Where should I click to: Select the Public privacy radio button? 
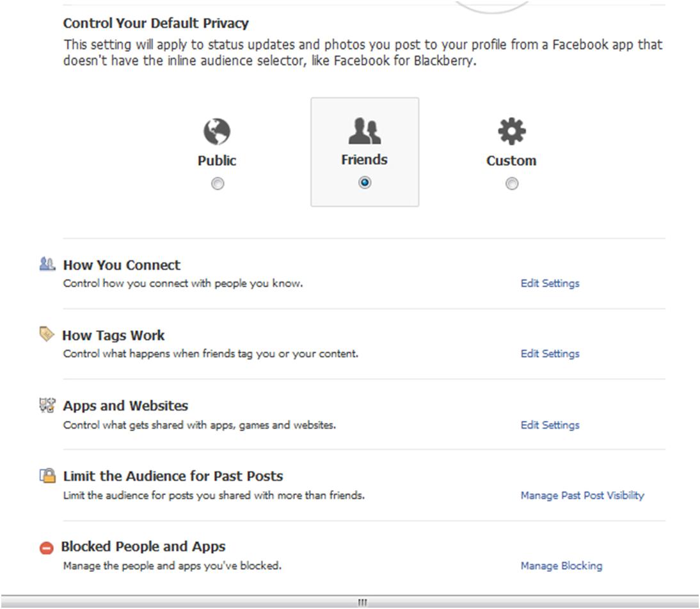coord(218,184)
